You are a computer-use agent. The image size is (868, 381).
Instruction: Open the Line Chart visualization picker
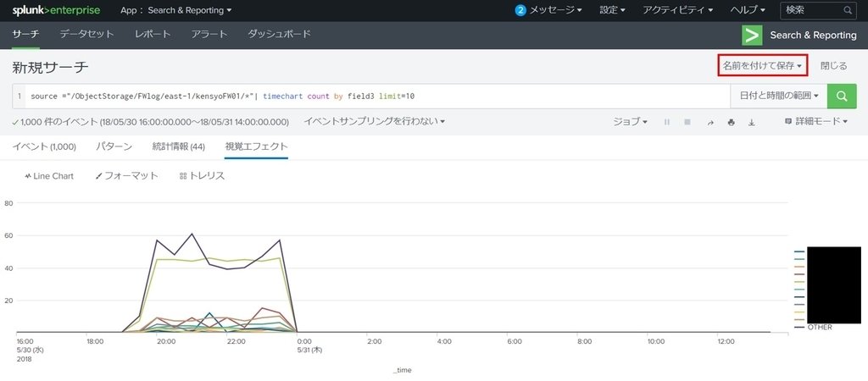point(49,176)
